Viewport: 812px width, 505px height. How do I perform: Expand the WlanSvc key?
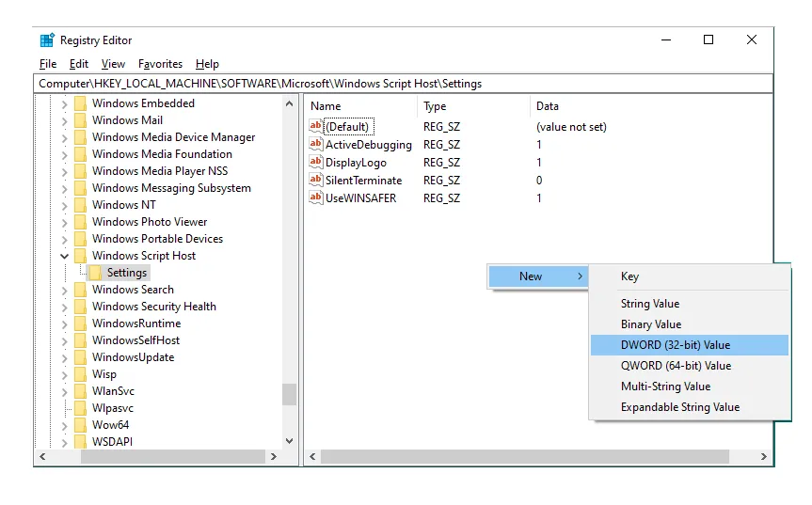pos(64,392)
